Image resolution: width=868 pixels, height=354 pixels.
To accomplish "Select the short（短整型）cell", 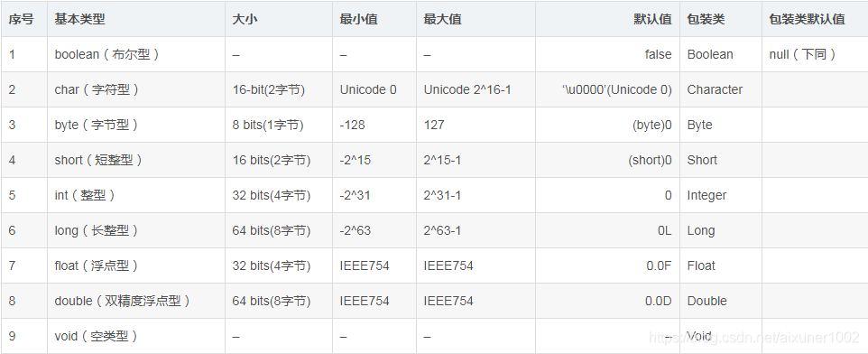I will (x=135, y=160).
